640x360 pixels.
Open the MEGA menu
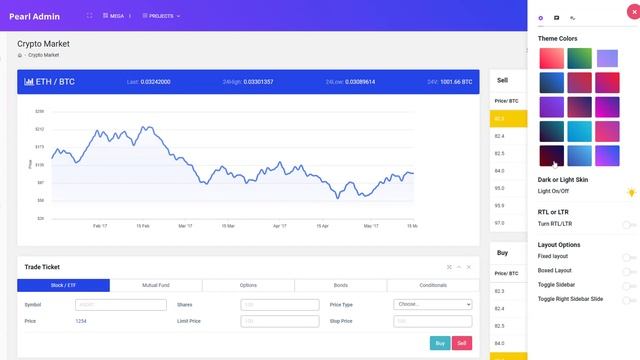click(113, 16)
